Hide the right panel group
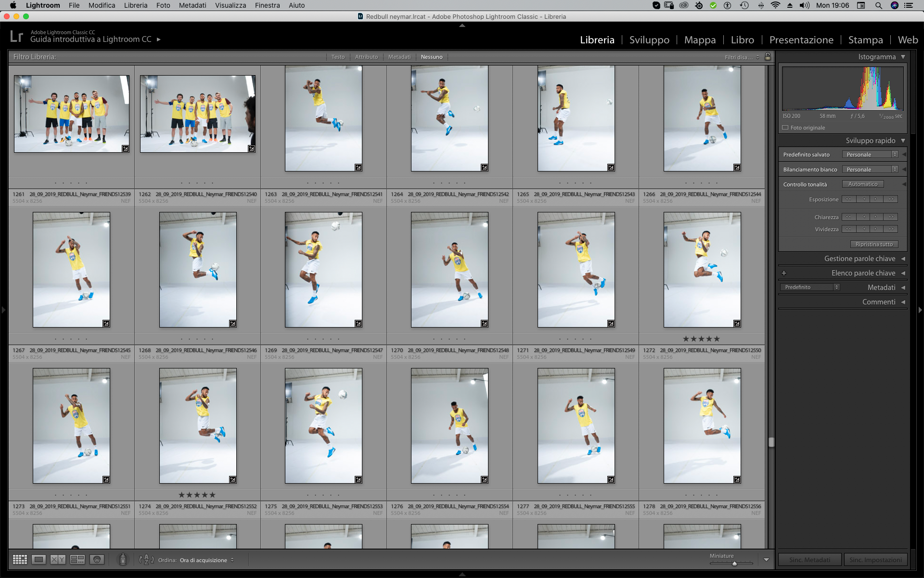 920,310
